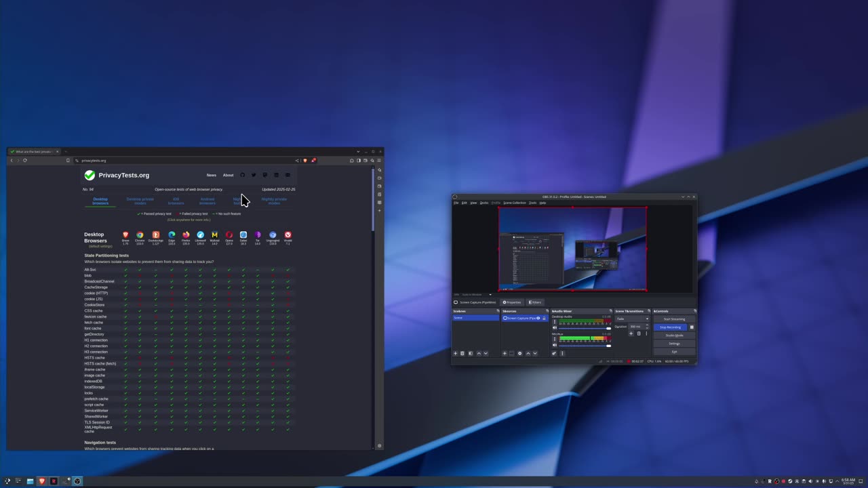Adjust the Desktop Audio volume slider
Screen dimensions: 868x488
tap(585, 328)
